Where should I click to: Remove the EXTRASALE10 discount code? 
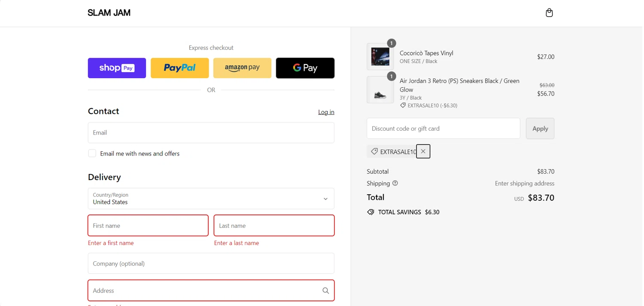(x=423, y=151)
